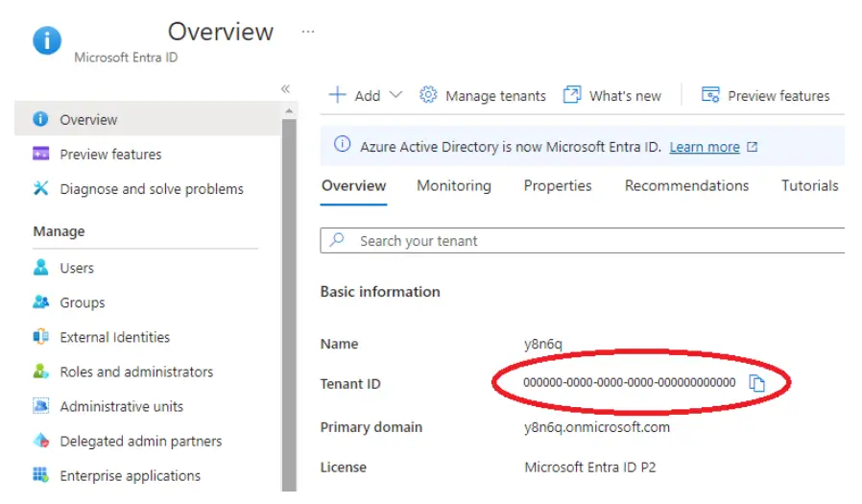Click the Users person icon
Viewport: 862px width, 504px height.
(40, 267)
